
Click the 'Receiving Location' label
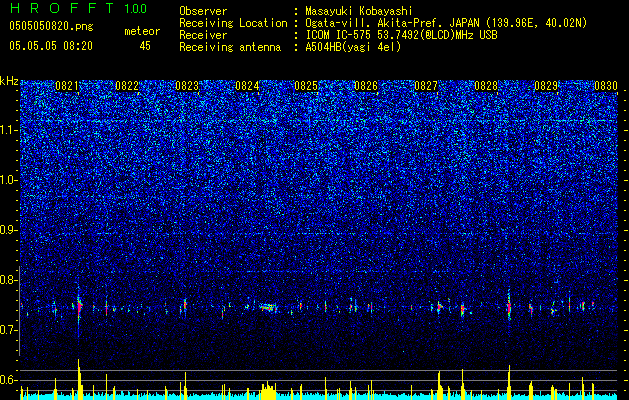click(233, 23)
